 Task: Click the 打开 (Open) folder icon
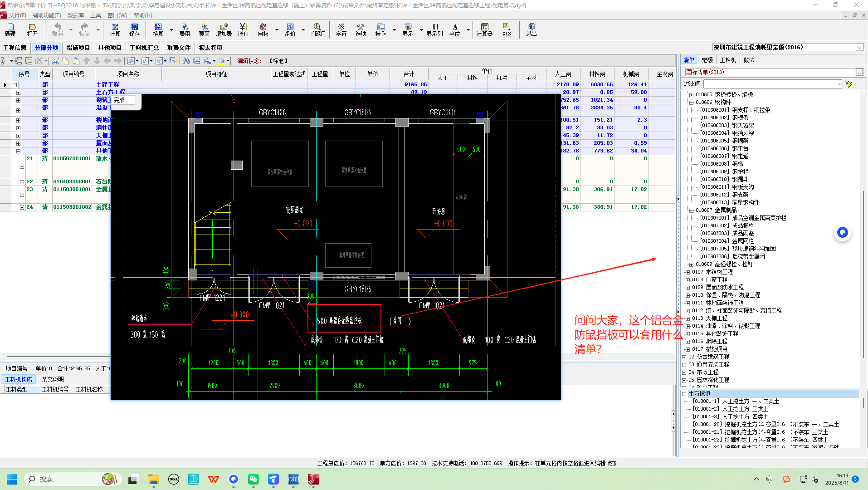coord(32,30)
